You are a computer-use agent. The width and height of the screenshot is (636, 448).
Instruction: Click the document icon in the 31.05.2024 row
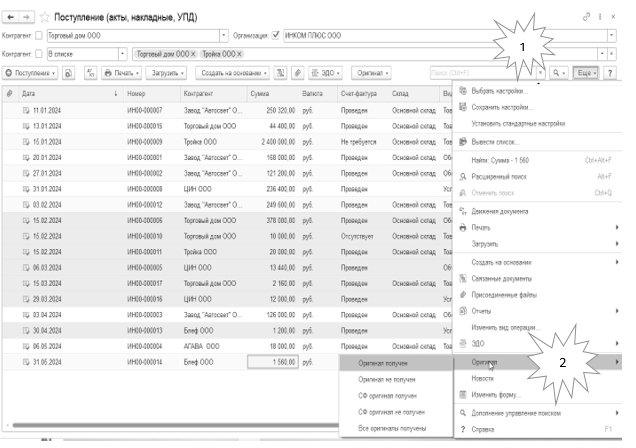coord(26,362)
